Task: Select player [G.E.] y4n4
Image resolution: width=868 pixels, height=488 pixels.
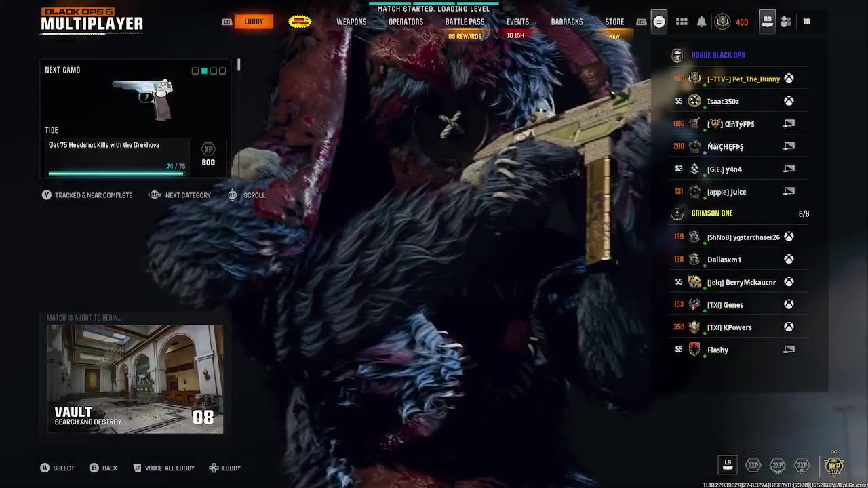Action: click(x=738, y=169)
